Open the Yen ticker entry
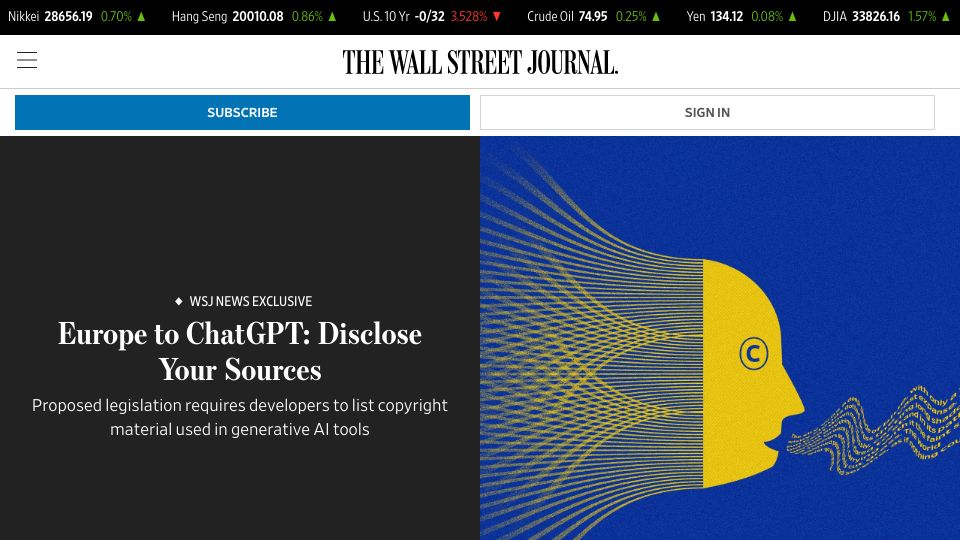The height and width of the screenshot is (540, 960). 742,17
